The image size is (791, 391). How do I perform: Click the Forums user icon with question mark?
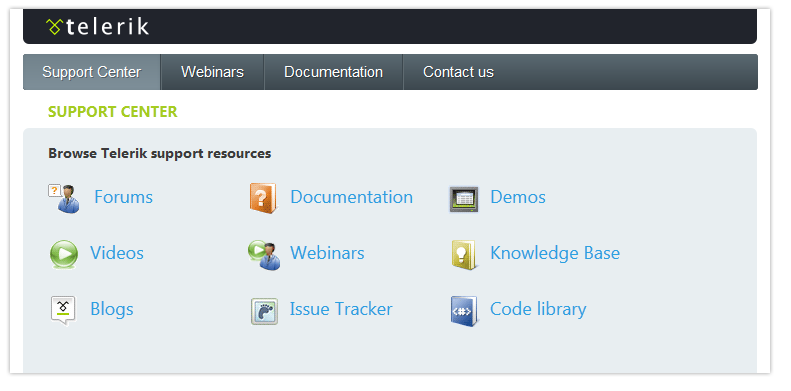tap(64, 198)
